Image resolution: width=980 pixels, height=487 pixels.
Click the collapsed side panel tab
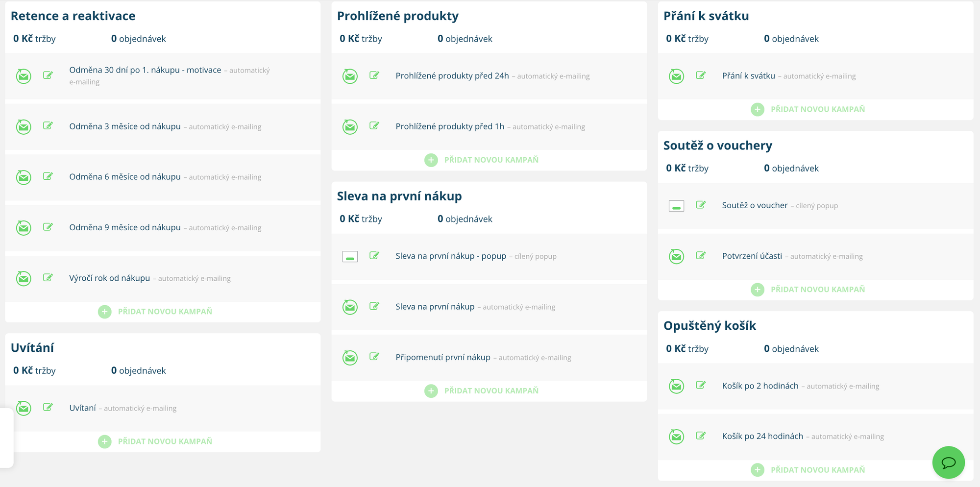point(6,438)
